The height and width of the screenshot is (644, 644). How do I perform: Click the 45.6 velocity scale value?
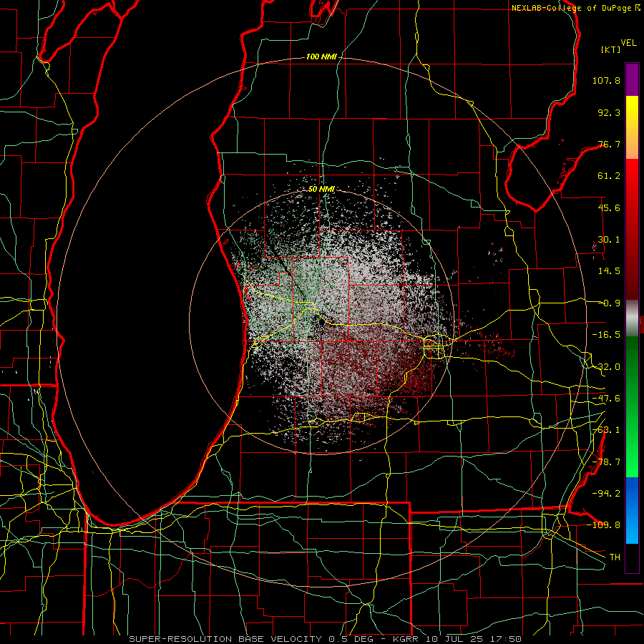(609, 208)
